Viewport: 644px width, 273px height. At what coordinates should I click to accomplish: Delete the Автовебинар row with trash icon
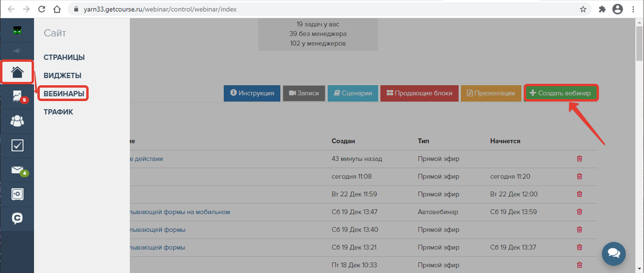pyautogui.click(x=579, y=212)
